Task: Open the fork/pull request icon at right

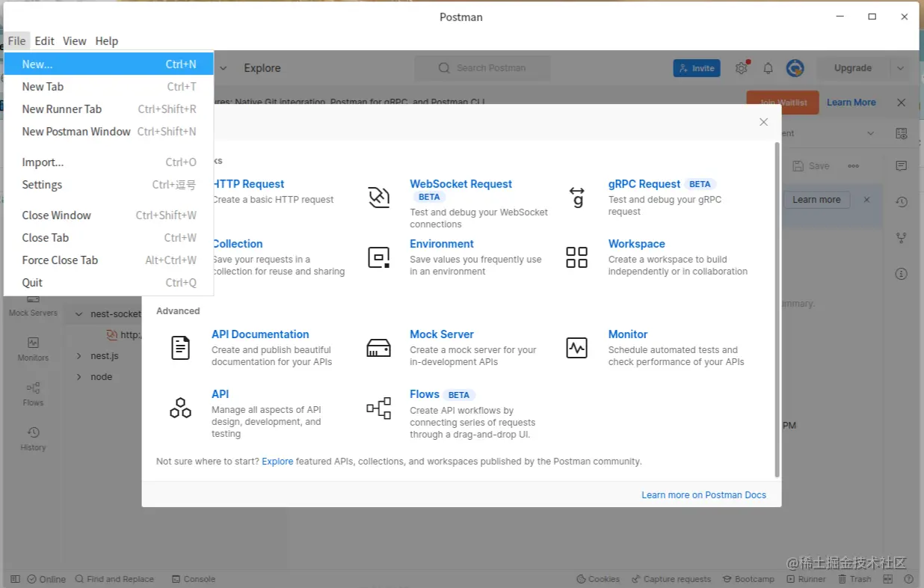Action: click(x=902, y=238)
